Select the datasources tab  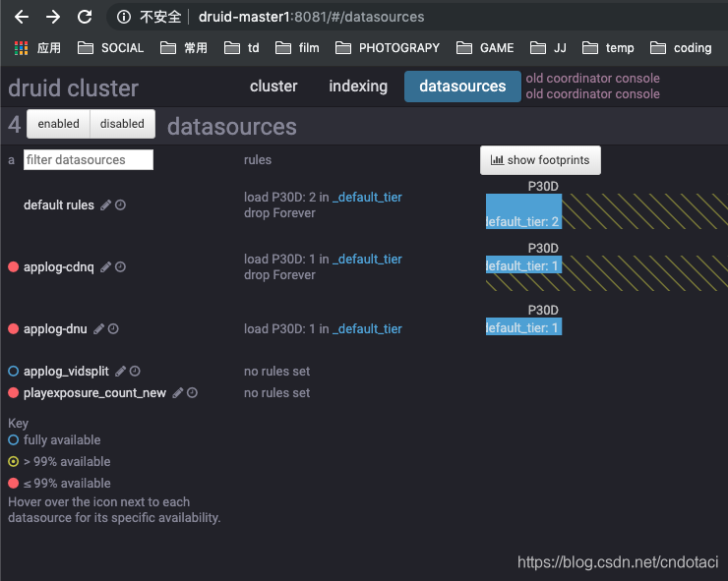[x=462, y=87]
